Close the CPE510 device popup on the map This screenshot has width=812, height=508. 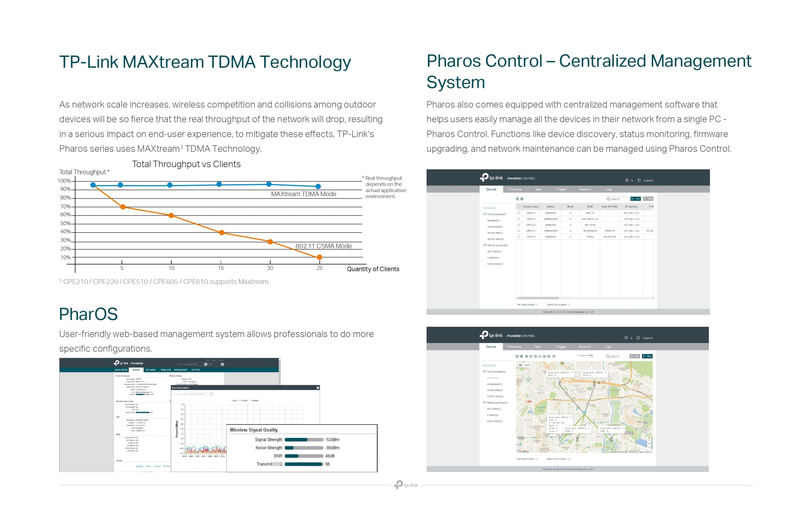tap(606, 372)
